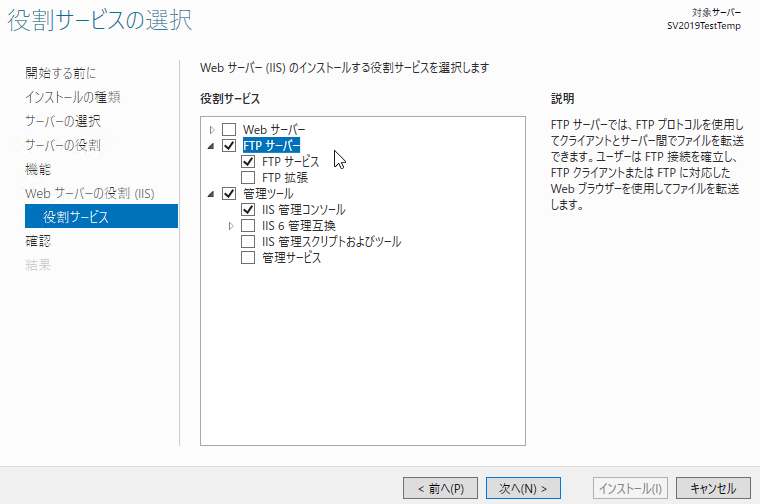
Task: Click the 前へ(P) button
Action: point(440,488)
